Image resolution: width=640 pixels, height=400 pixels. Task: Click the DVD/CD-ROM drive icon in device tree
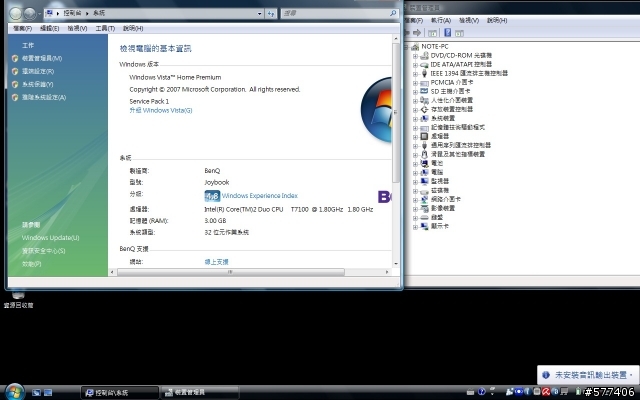[424, 56]
